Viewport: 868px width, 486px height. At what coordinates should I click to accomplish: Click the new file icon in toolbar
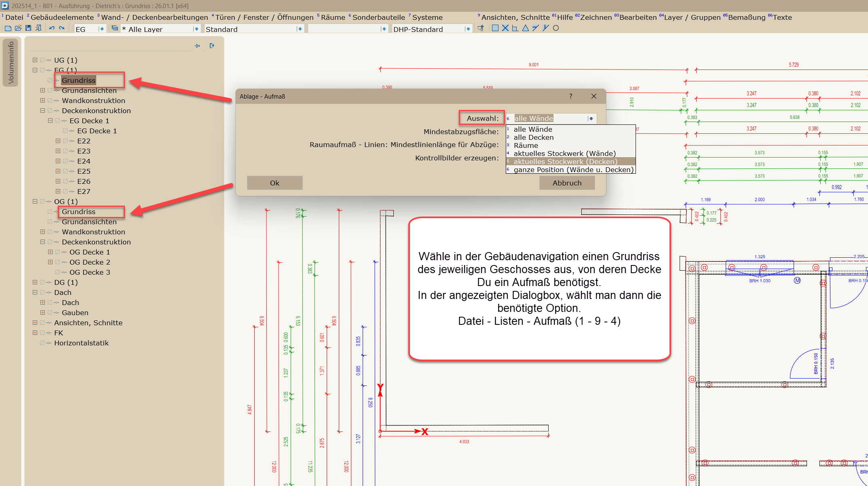(8, 28)
